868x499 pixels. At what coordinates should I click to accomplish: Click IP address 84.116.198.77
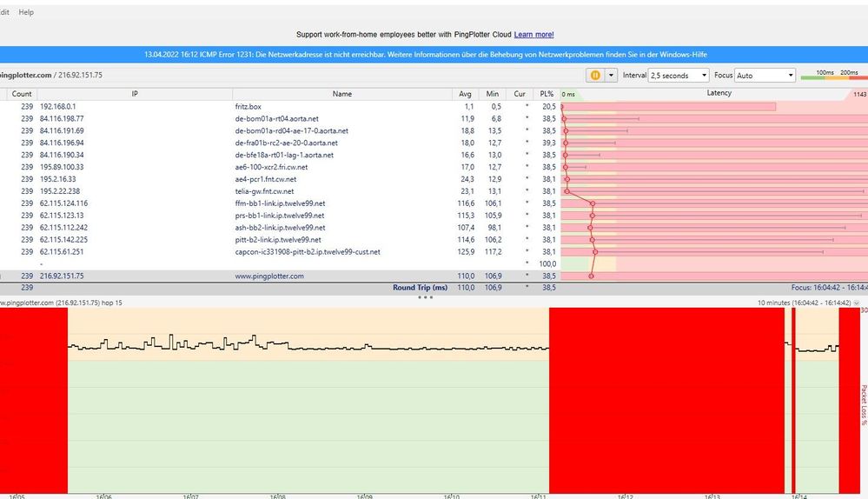click(62, 118)
